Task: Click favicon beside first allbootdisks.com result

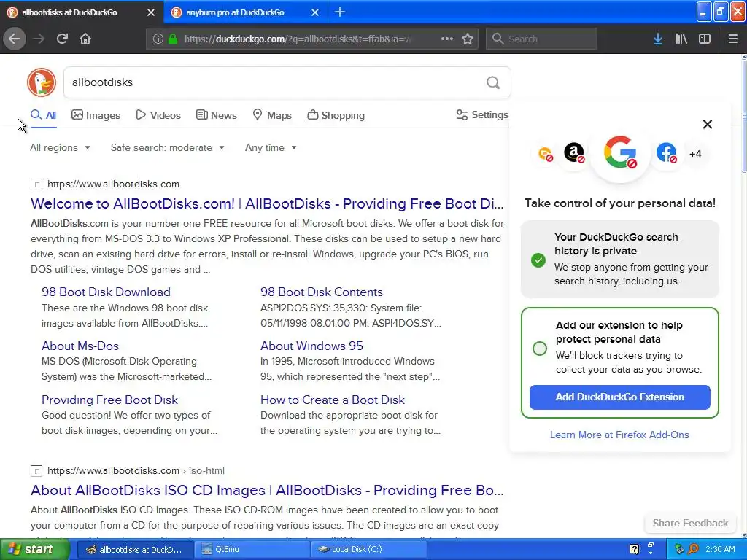Action: point(36,184)
